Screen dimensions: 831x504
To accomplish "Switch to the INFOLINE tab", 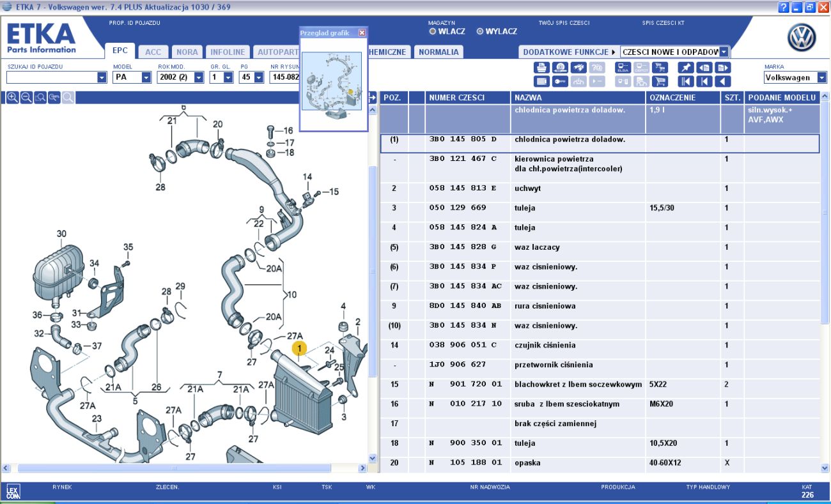I will pyautogui.click(x=228, y=52).
